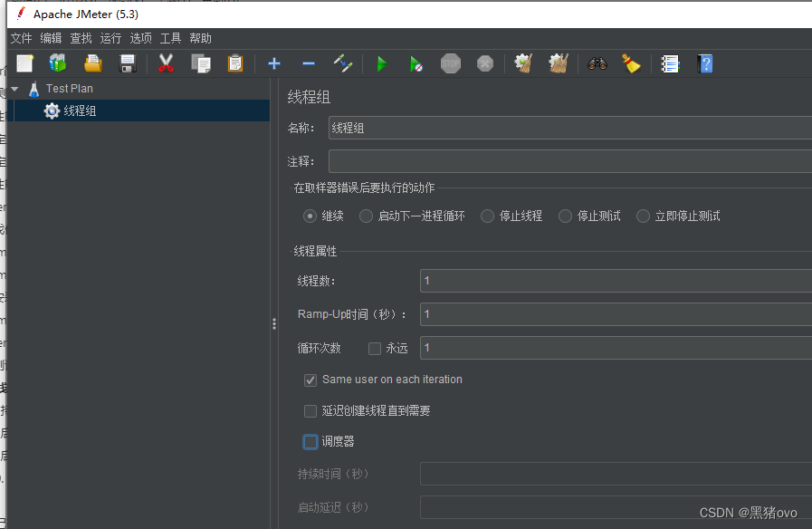
Task: Click the Test Plan flask icon
Action: 34,89
